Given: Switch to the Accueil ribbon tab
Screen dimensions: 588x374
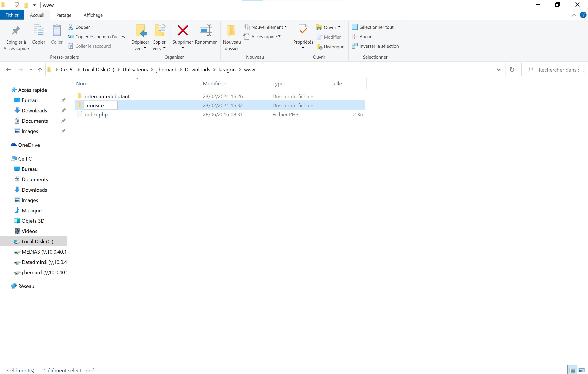Looking at the screenshot, I should click(37, 15).
